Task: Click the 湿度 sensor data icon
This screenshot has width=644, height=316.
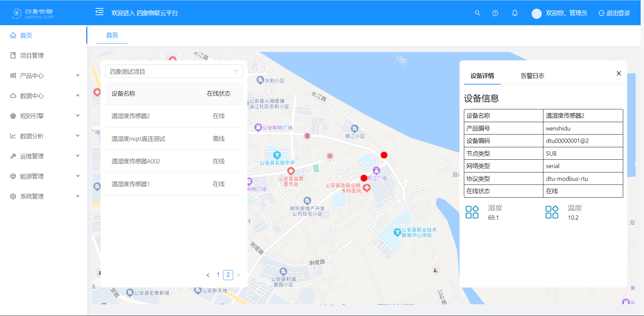Action: [x=472, y=212]
